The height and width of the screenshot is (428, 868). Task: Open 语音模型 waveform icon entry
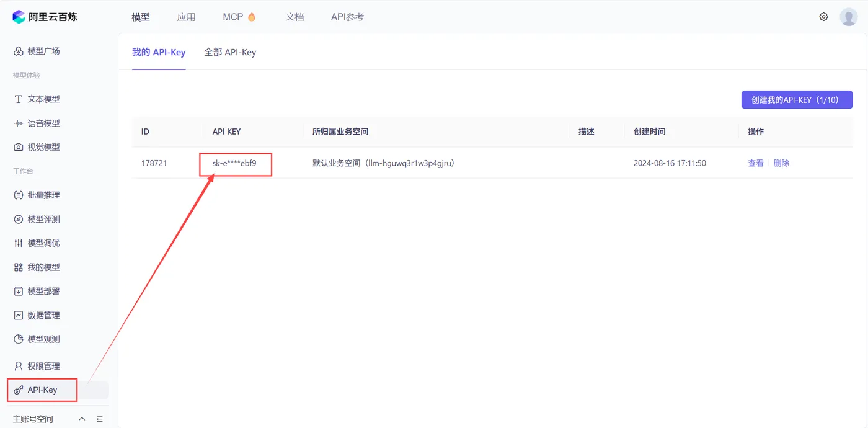19,123
